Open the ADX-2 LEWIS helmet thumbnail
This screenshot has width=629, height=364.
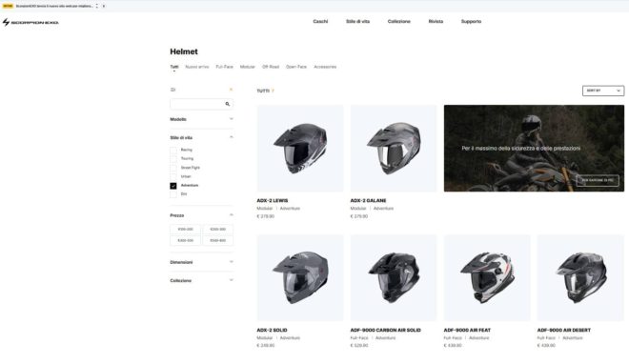point(300,149)
